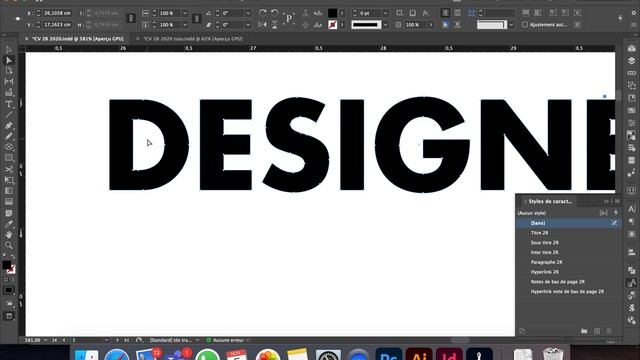Open the Aucune erreur preflight menu

[x=247, y=340]
